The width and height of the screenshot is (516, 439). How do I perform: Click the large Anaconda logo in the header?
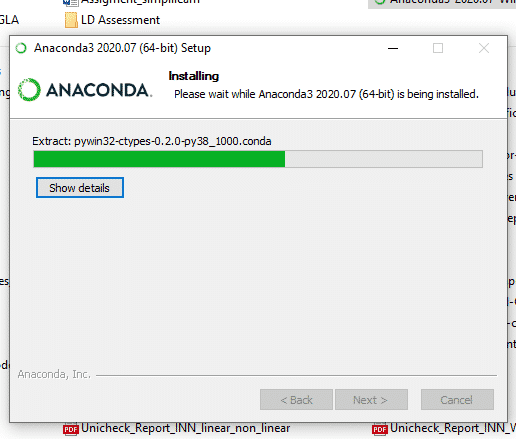point(85,90)
